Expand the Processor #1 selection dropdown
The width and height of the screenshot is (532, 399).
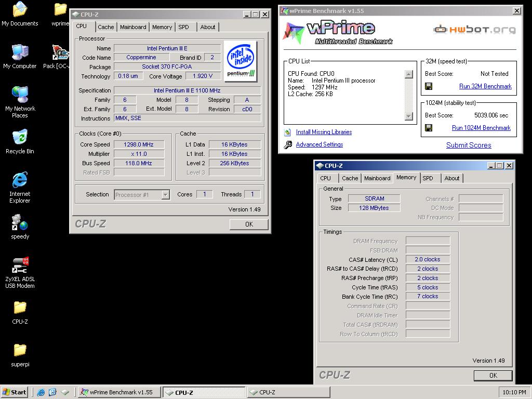click(166, 195)
